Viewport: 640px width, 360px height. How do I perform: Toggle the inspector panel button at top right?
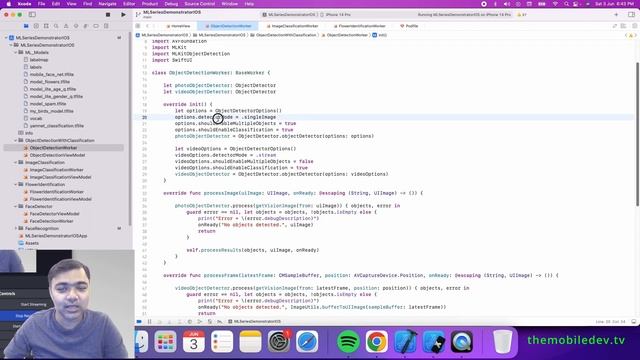(631, 15)
